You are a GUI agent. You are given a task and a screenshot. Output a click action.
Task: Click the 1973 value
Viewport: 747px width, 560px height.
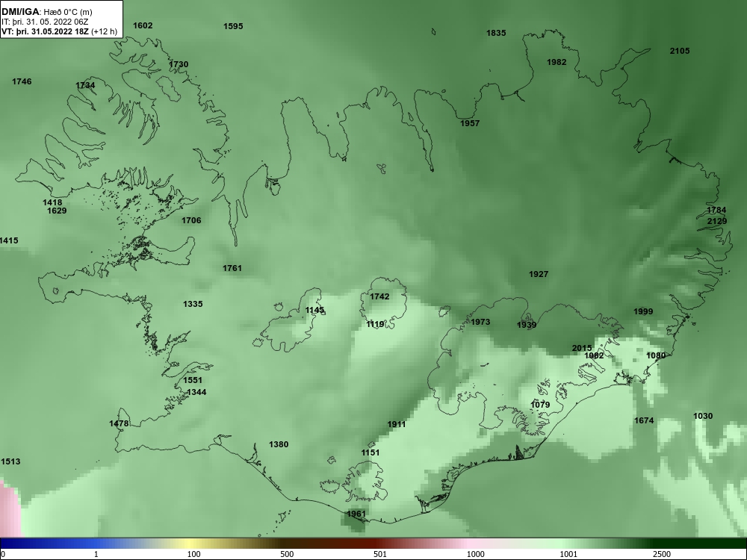tap(480, 322)
